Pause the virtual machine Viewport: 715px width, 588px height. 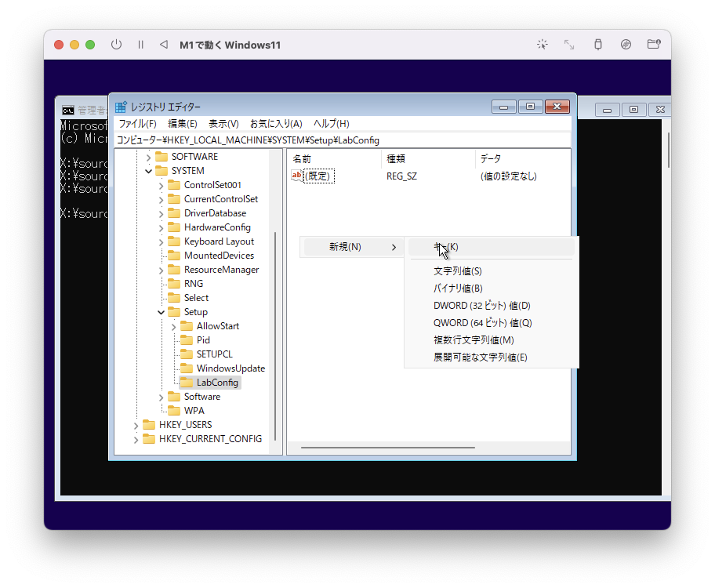tap(140, 45)
